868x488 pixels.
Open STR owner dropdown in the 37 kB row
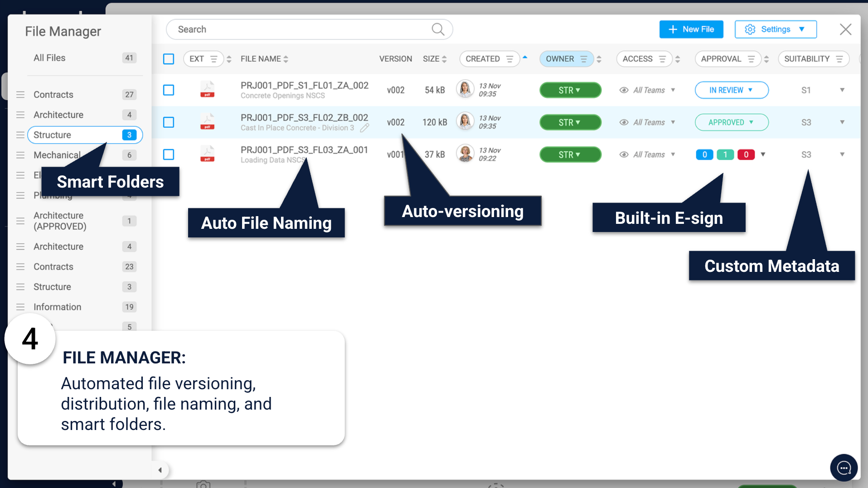tap(570, 155)
